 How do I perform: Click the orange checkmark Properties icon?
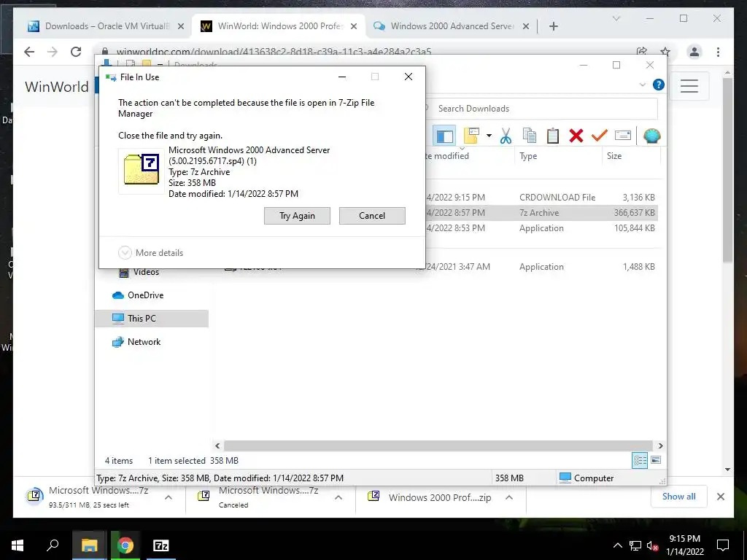click(600, 136)
